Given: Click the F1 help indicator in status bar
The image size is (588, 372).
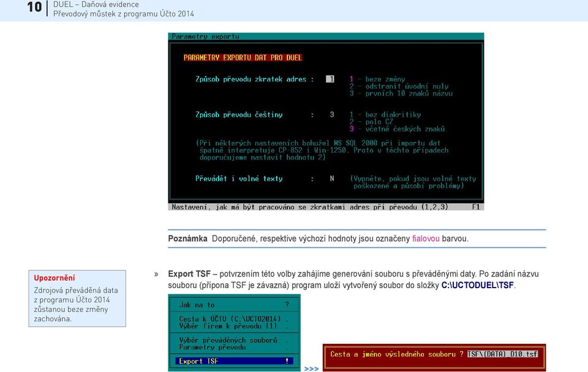Looking at the screenshot, I should (476, 207).
